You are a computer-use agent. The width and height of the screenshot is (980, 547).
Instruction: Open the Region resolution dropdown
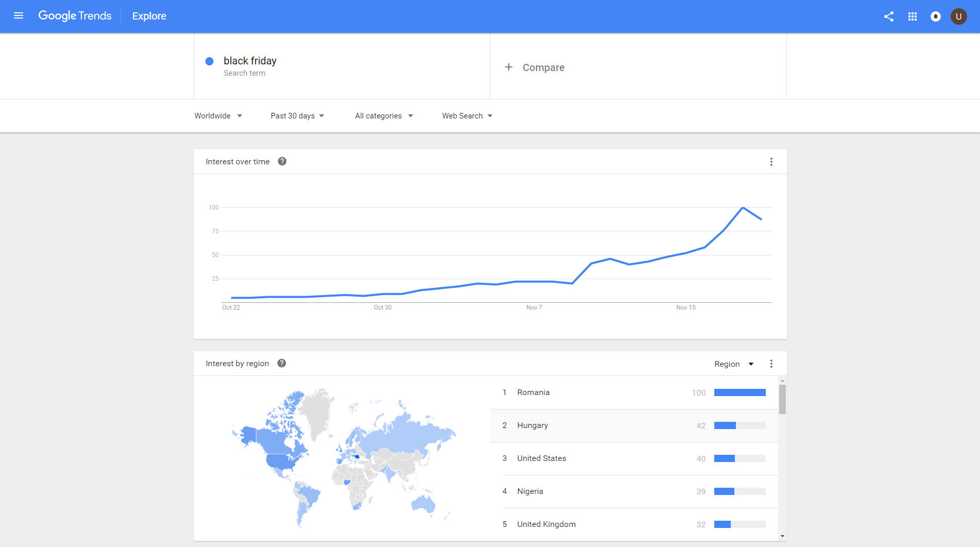(x=734, y=364)
